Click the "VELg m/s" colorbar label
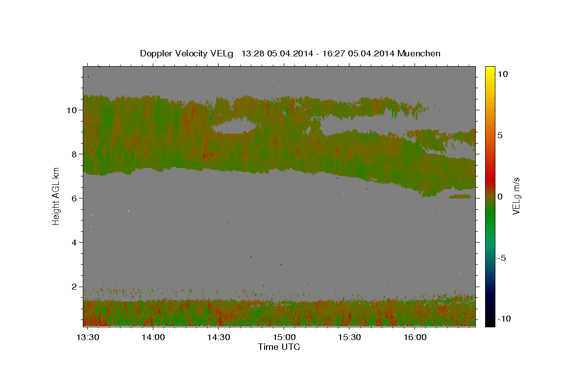 pos(515,196)
